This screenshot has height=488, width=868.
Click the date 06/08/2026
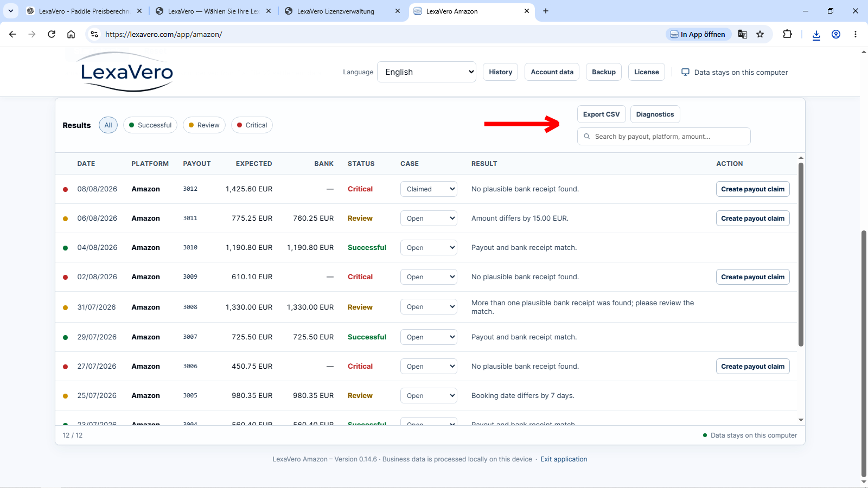point(97,219)
